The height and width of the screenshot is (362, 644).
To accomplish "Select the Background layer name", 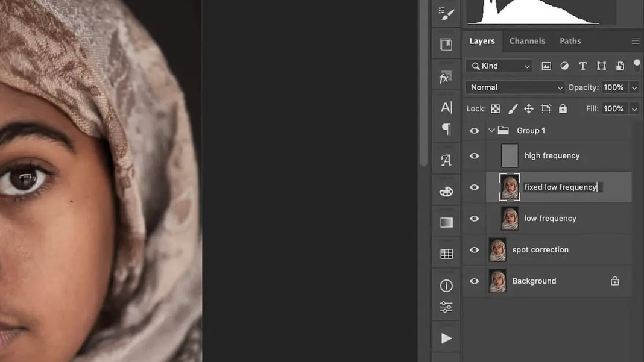I will pos(534,281).
